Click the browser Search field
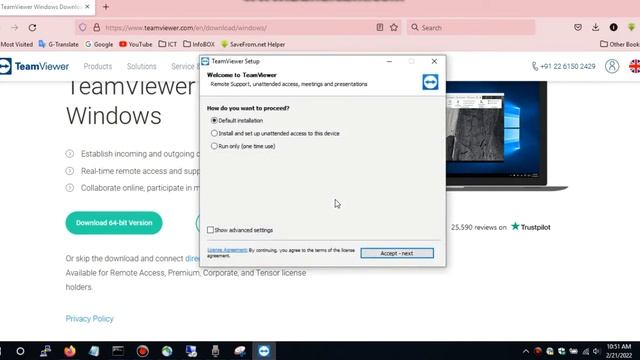This screenshot has height=360, width=640. tap(471, 27)
